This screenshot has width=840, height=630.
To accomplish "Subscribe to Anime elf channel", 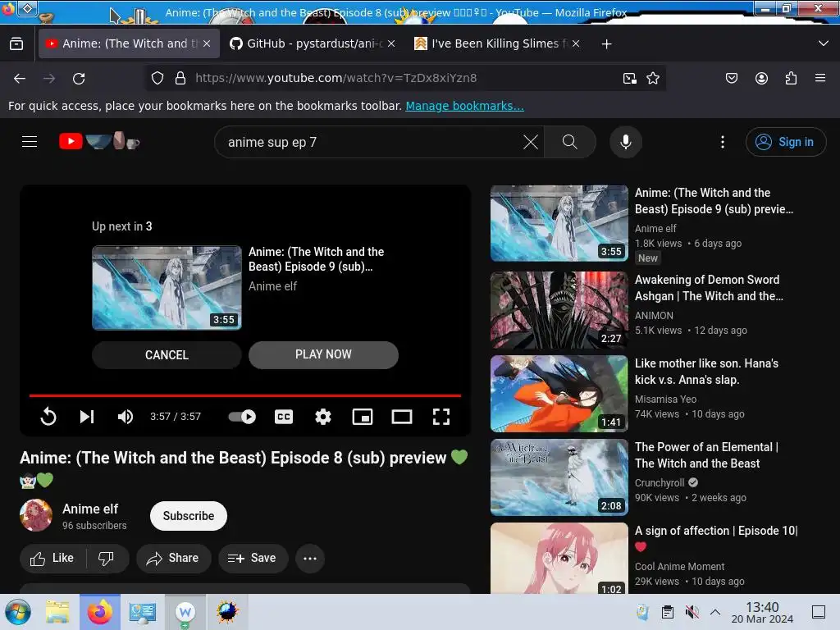I will tap(189, 516).
